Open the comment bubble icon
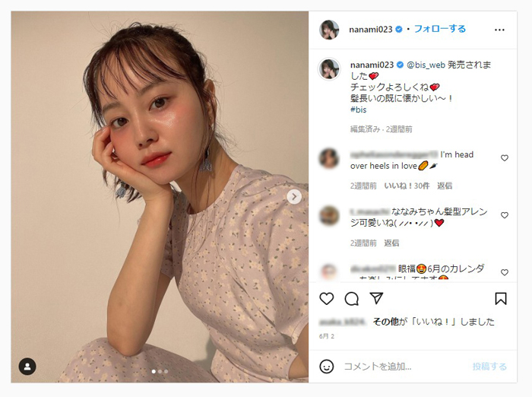This screenshot has height=397, width=532. [351, 299]
